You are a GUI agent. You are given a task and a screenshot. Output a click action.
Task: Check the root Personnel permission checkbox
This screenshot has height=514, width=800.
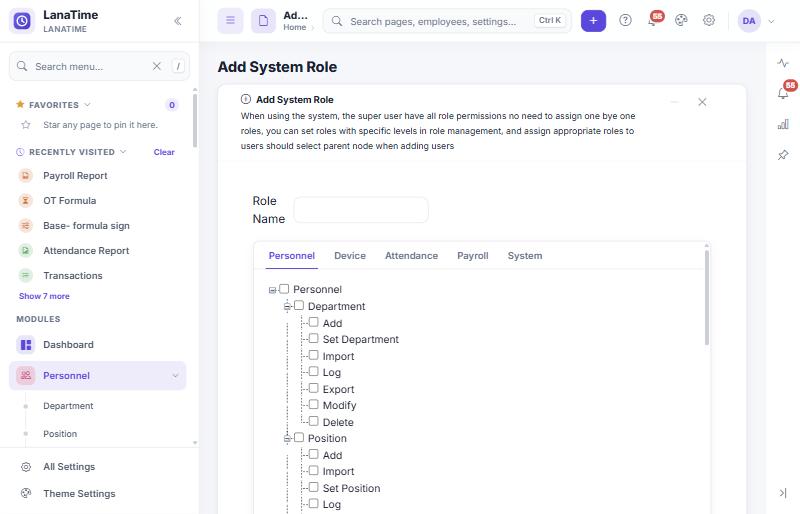pyautogui.click(x=284, y=289)
